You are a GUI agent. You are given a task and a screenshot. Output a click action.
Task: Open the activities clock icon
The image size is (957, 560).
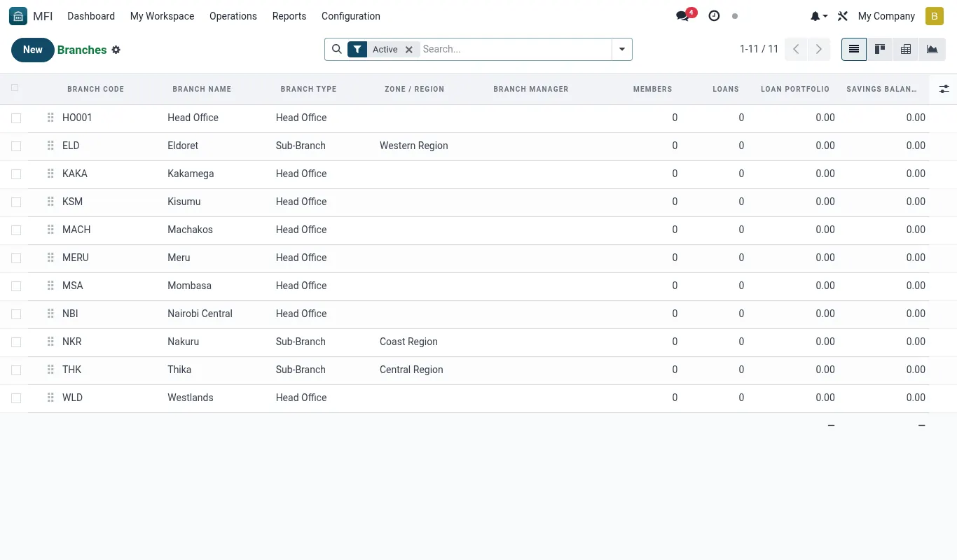coord(714,16)
